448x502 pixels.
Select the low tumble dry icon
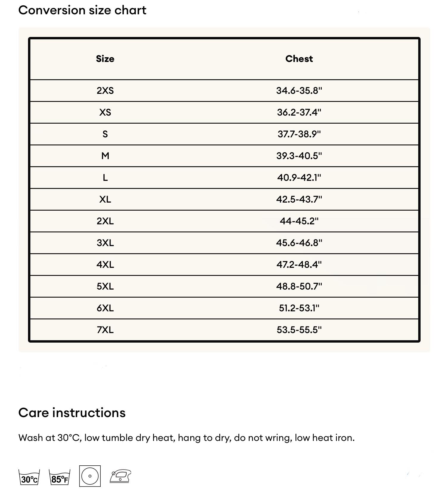click(x=90, y=476)
